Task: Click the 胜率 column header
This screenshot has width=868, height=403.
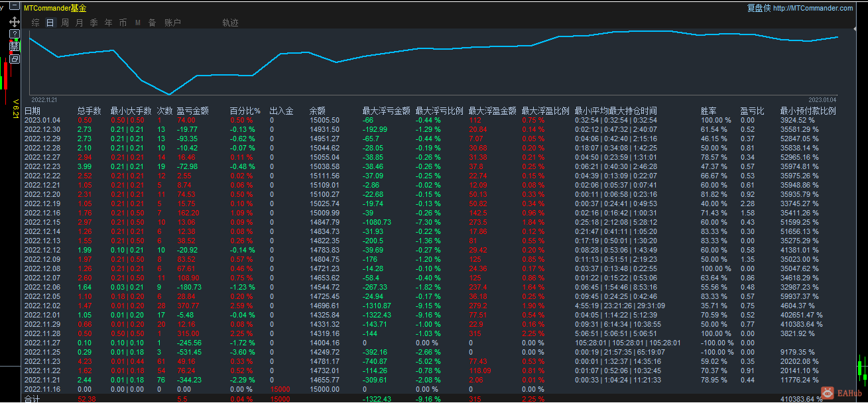Action: point(708,111)
